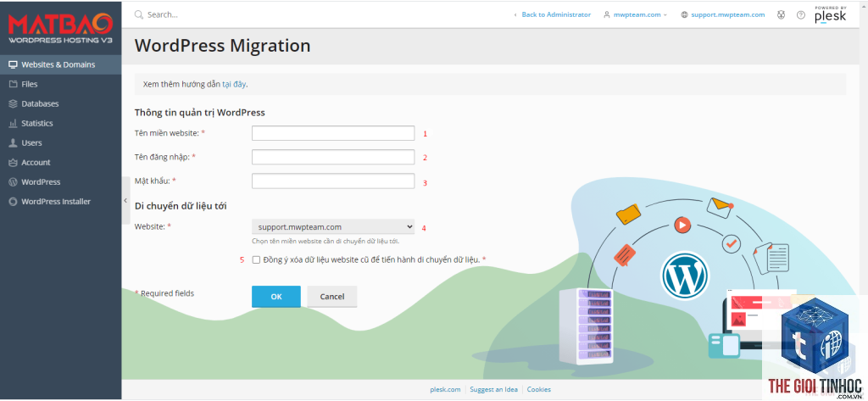The width and height of the screenshot is (868, 401).
Task: Click the Account icon in sidebar
Action: 13,162
